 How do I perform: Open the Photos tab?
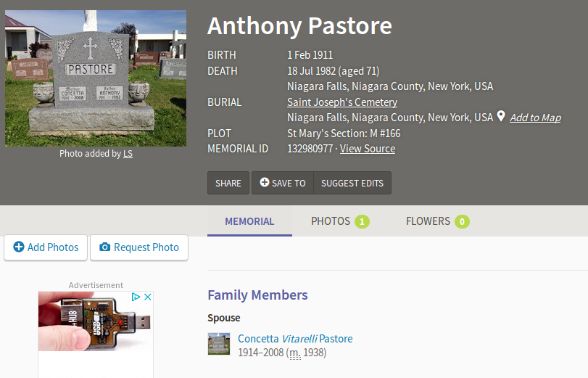tap(339, 221)
